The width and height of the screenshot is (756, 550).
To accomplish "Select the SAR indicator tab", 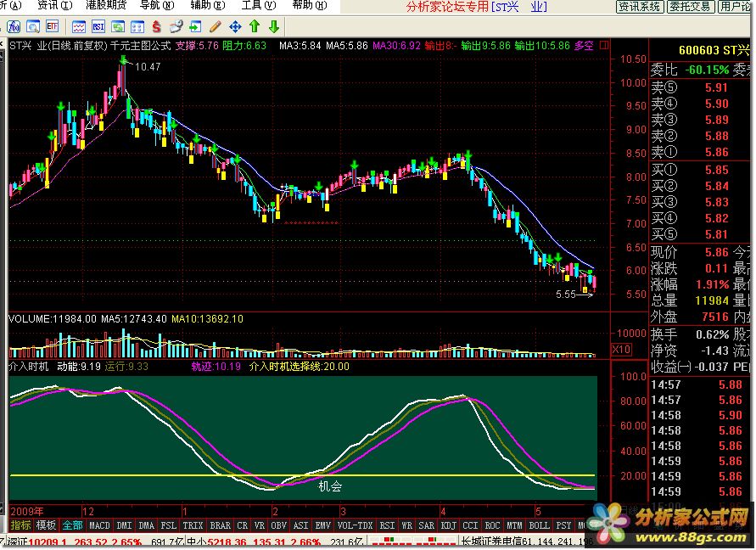I will pyautogui.click(x=426, y=525).
